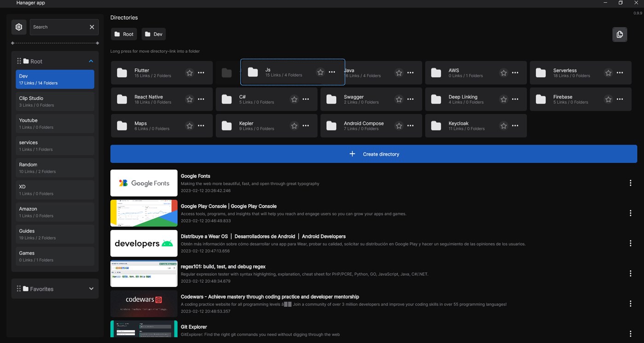Open Flutter directory options menu
Image resolution: width=644 pixels, height=343 pixels.
[201, 73]
